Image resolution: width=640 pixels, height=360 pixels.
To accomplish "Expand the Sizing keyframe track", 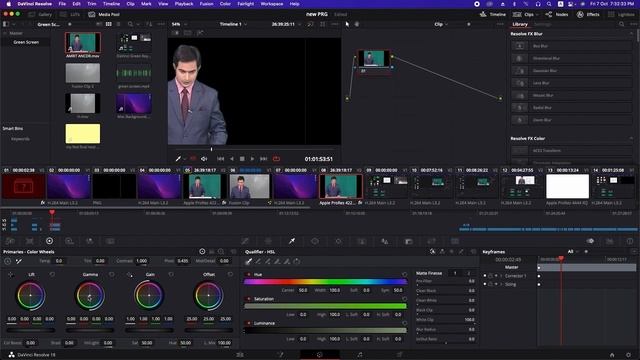I will click(x=501, y=284).
